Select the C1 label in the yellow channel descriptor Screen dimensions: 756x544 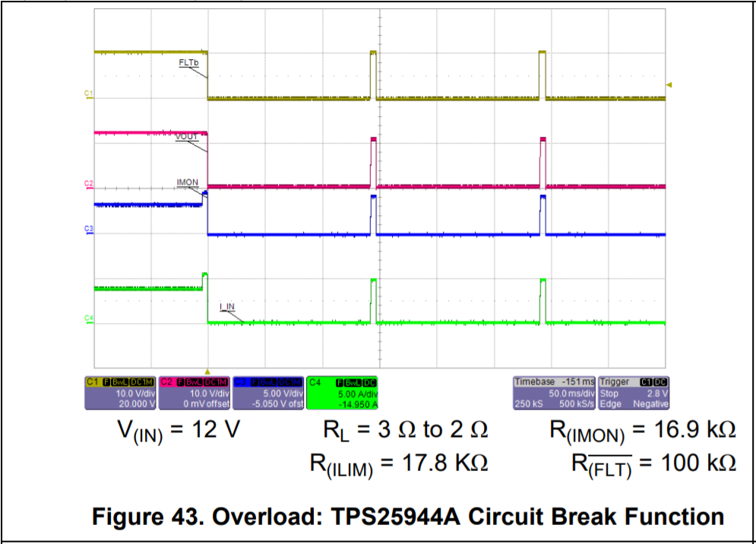pyautogui.click(x=93, y=382)
